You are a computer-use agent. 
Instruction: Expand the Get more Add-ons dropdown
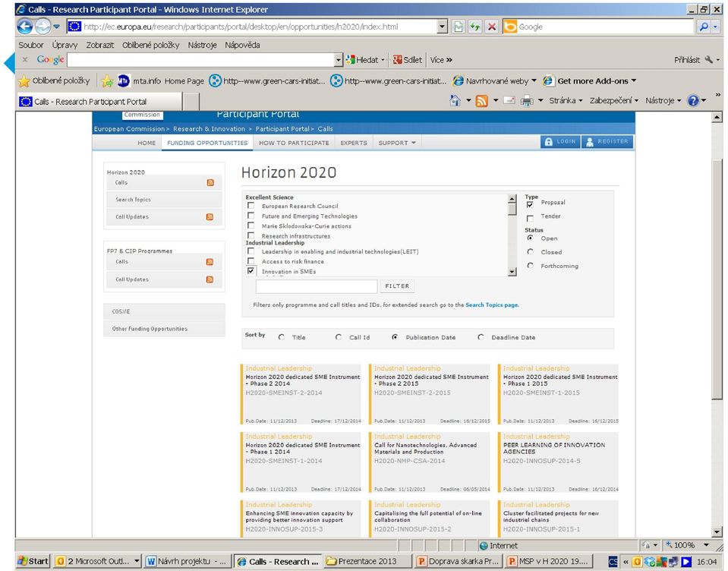click(x=633, y=80)
